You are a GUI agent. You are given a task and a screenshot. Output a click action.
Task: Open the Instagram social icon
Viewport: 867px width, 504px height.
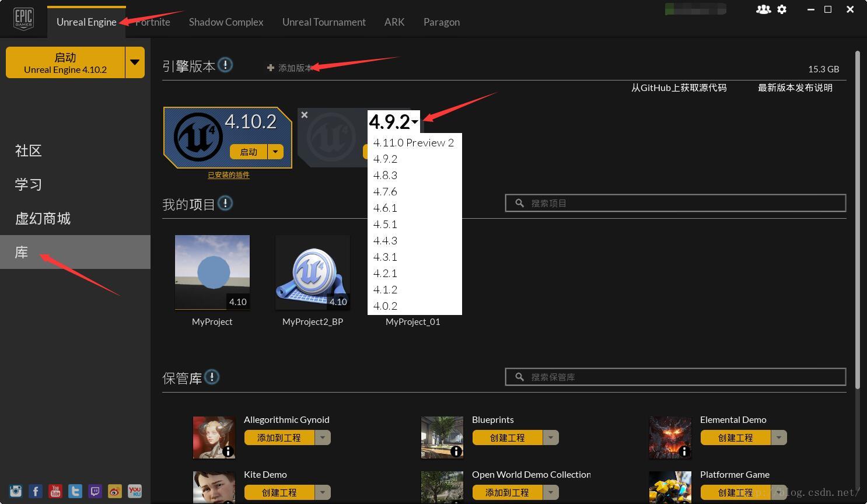pos(16,491)
